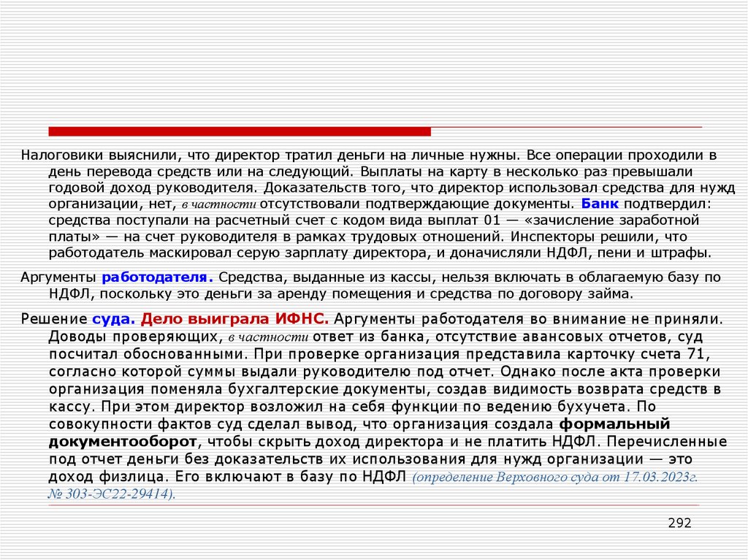Click the text "доход физлица"
748x560 pixels.
(106, 477)
